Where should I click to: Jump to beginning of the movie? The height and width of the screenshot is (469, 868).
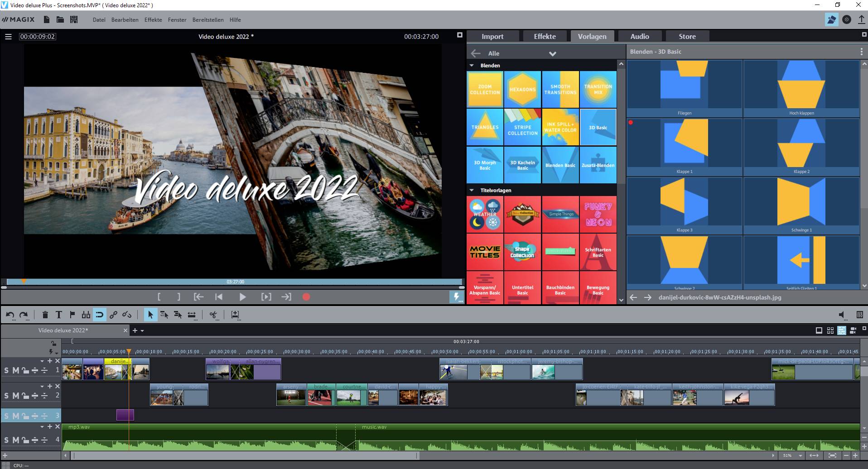[x=219, y=297]
